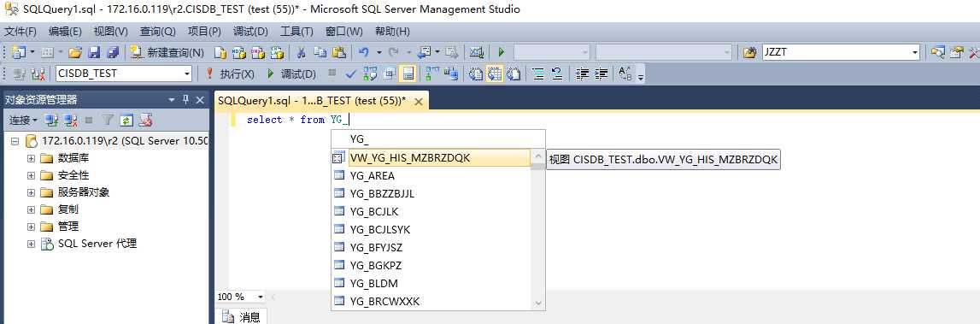Viewport: 980px width, 324px height.
Task: Open the 工具(T) menu
Action: (296, 32)
